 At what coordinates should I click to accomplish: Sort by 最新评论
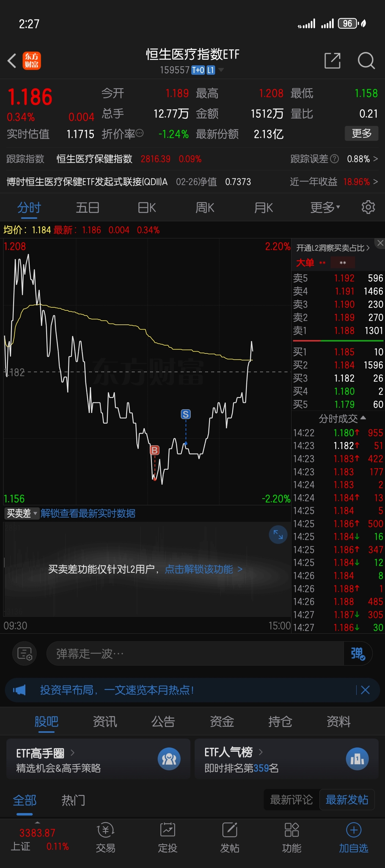(291, 800)
